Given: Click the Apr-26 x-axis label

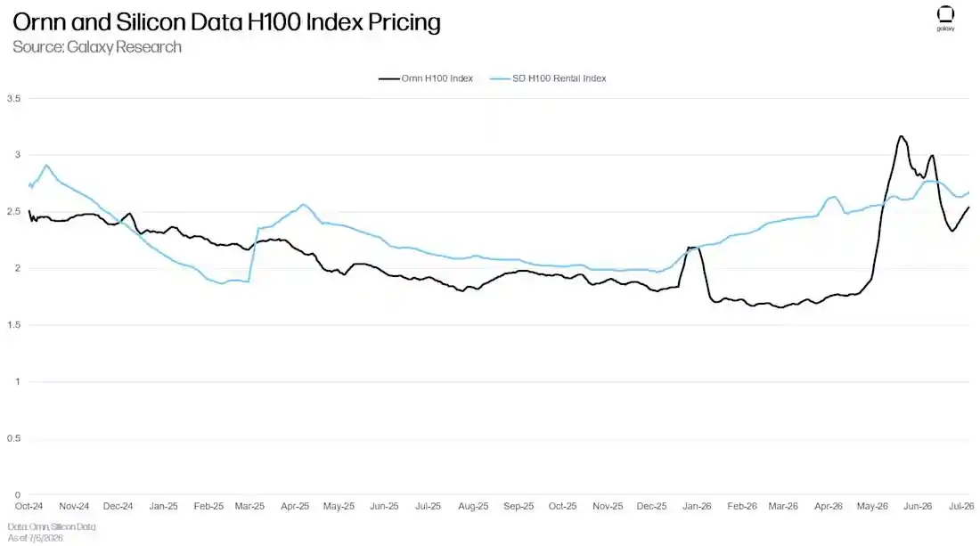Looking at the screenshot, I should pos(829,506).
